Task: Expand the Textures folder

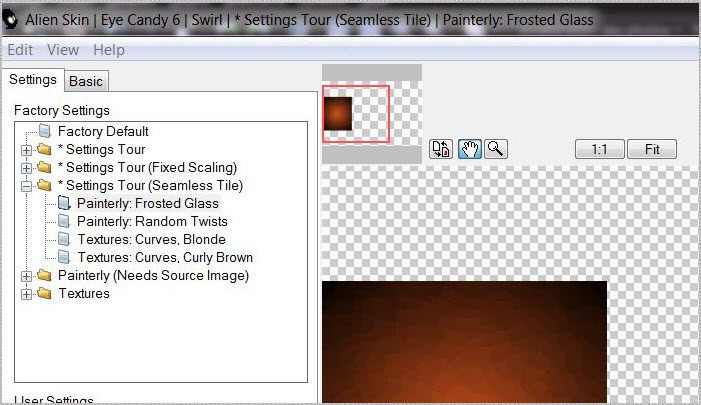Action: (26, 294)
